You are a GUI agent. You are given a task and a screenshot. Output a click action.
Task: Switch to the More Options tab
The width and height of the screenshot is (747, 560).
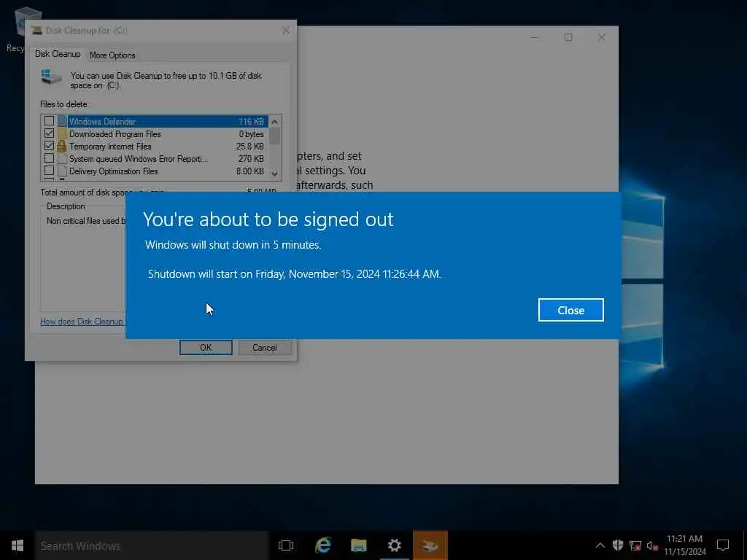pyautogui.click(x=112, y=55)
